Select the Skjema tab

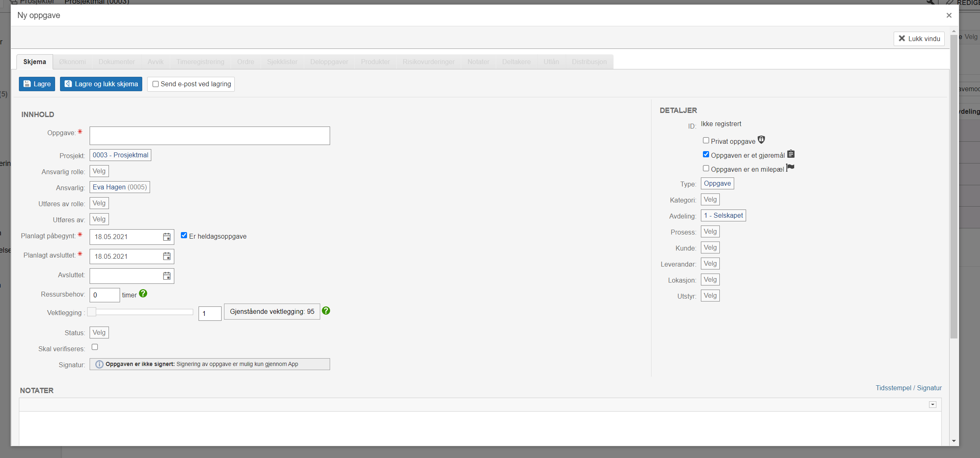(x=35, y=62)
